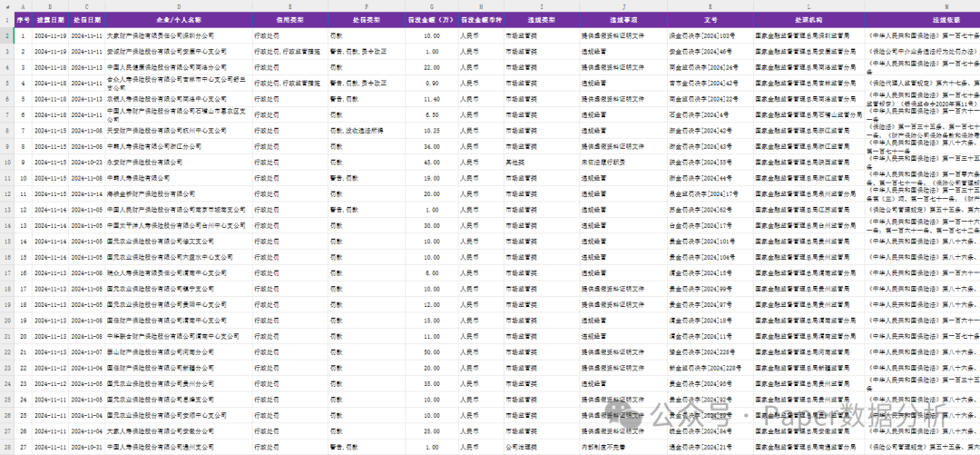
Task: Select the amount cell 35.00
Action: pos(432,383)
